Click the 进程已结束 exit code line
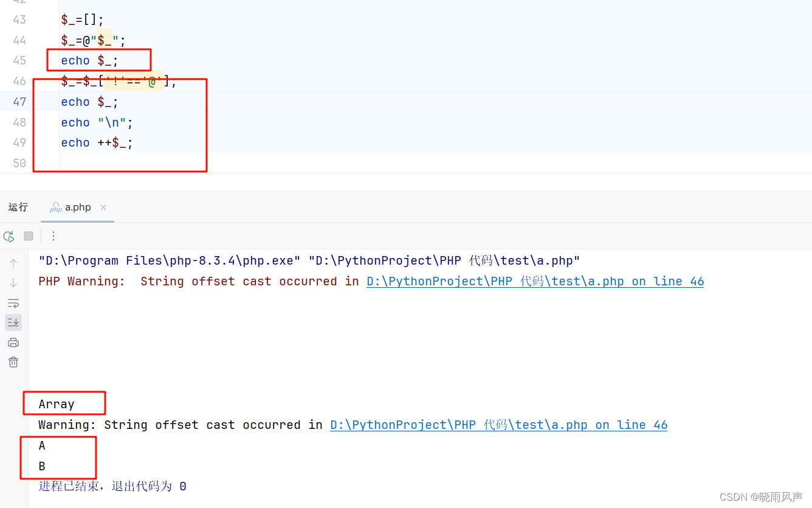This screenshot has width=812, height=508. point(112,486)
